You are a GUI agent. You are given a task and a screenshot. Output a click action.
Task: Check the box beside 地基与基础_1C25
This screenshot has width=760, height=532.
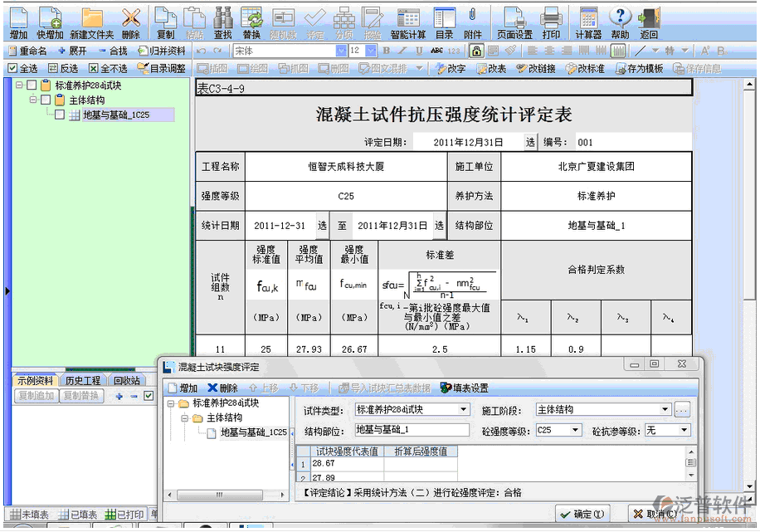(59, 115)
